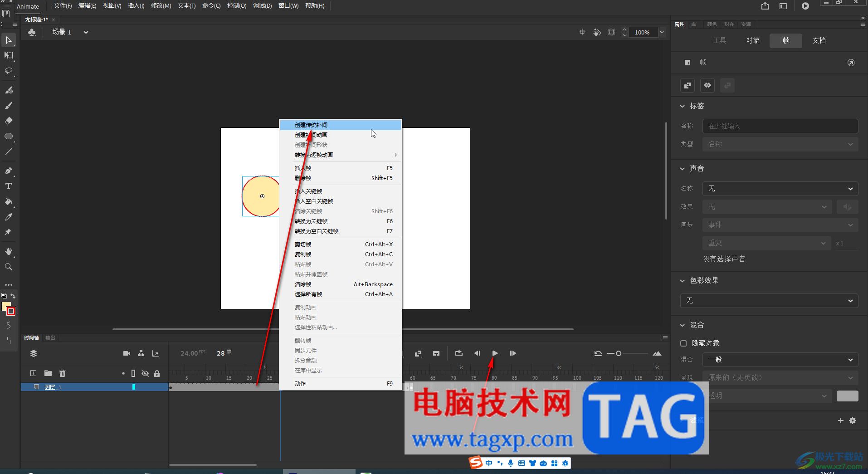Create a new layer folder
The height and width of the screenshot is (474, 868).
click(x=48, y=373)
